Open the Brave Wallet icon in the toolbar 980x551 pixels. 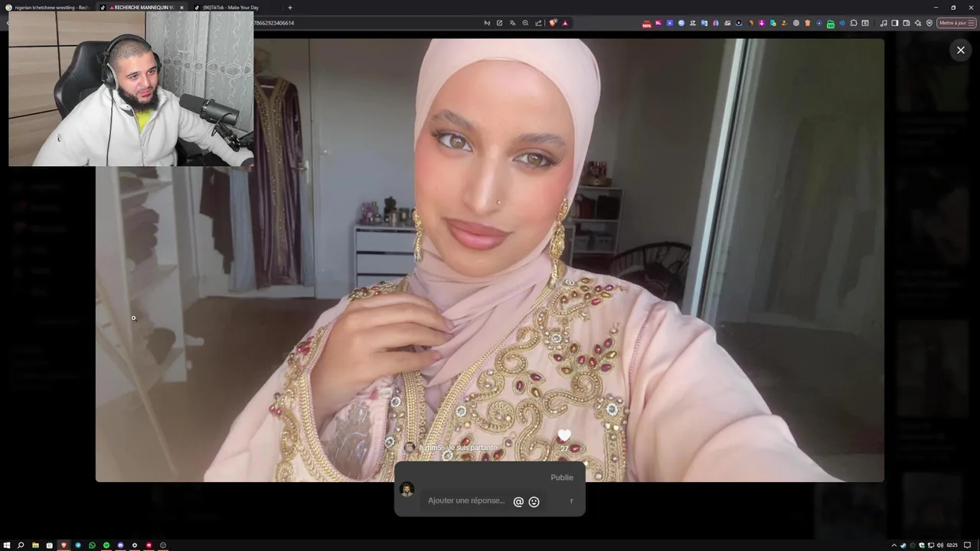(x=906, y=23)
